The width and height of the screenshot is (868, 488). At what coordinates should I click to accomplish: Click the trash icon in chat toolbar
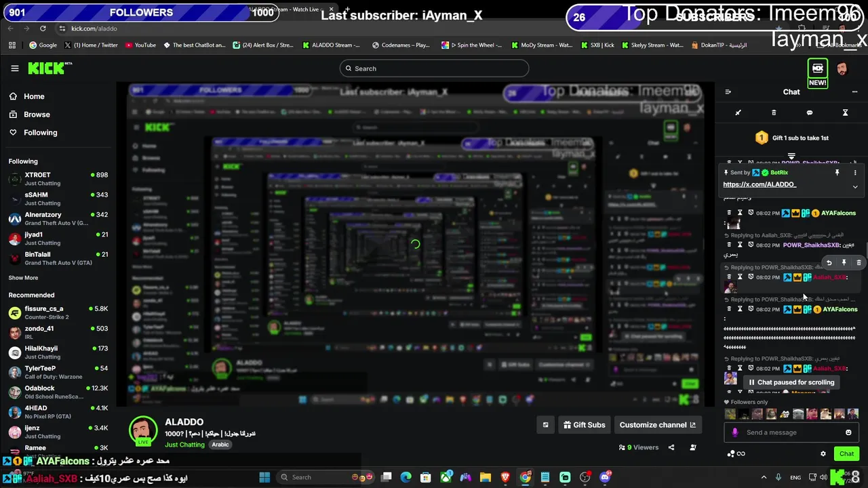(x=774, y=113)
